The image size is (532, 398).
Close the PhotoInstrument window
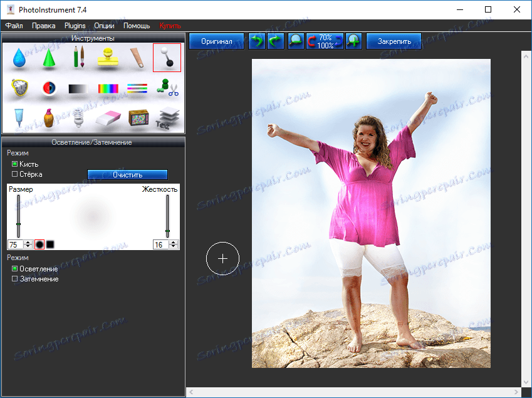coord(517,9)
